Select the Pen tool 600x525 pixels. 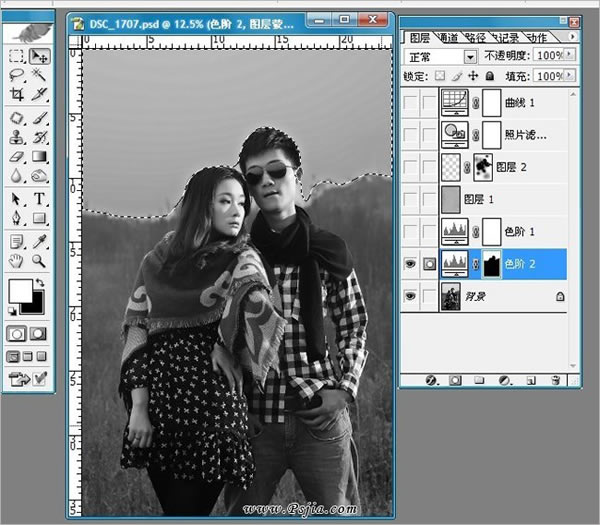pos(16,218)
